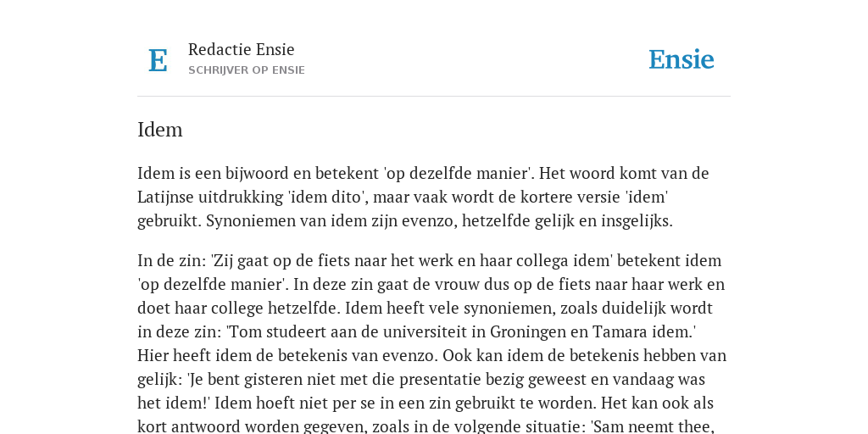
Task: Open the Redactie Ensie author name
Action: click(x=241, y=49)
